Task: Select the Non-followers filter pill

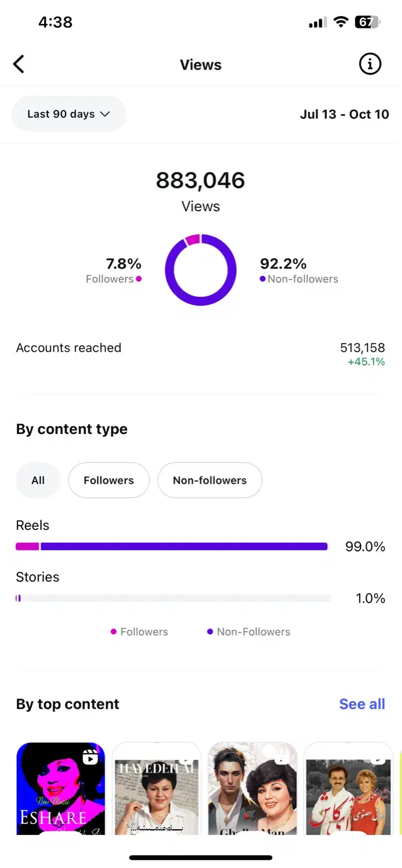Action: 210,480
